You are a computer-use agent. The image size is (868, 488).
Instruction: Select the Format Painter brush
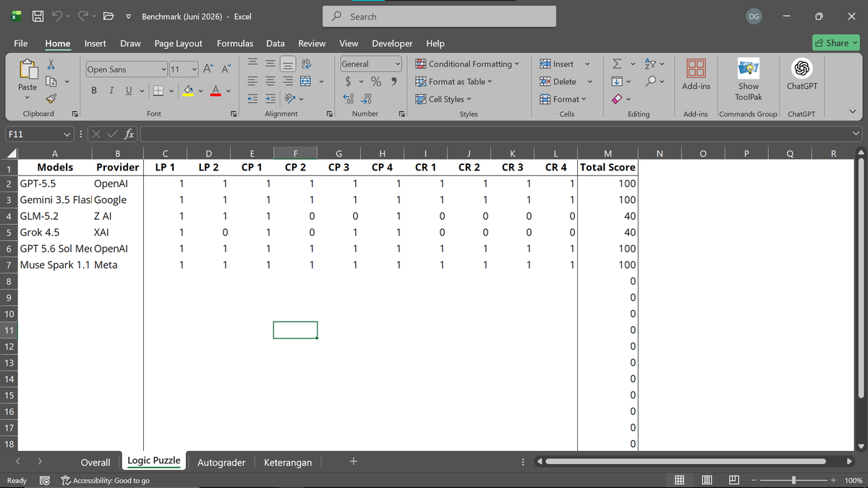[x=51, y=99]
